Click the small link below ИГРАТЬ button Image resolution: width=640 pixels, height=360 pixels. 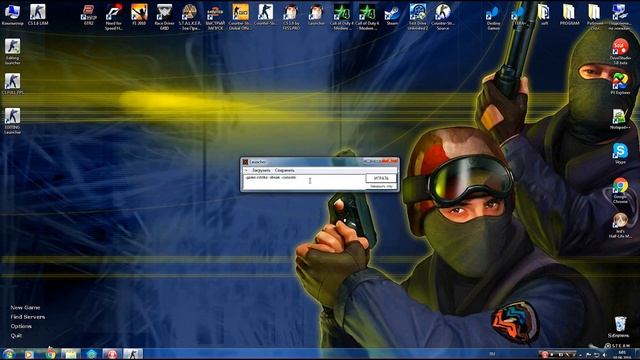pyautogui.click(x=381, y=187)
